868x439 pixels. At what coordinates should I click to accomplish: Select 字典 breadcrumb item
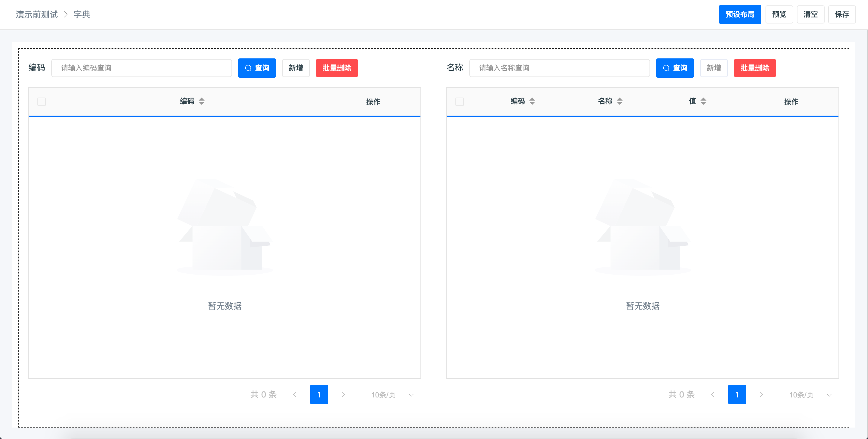click(x=82, y=14)
